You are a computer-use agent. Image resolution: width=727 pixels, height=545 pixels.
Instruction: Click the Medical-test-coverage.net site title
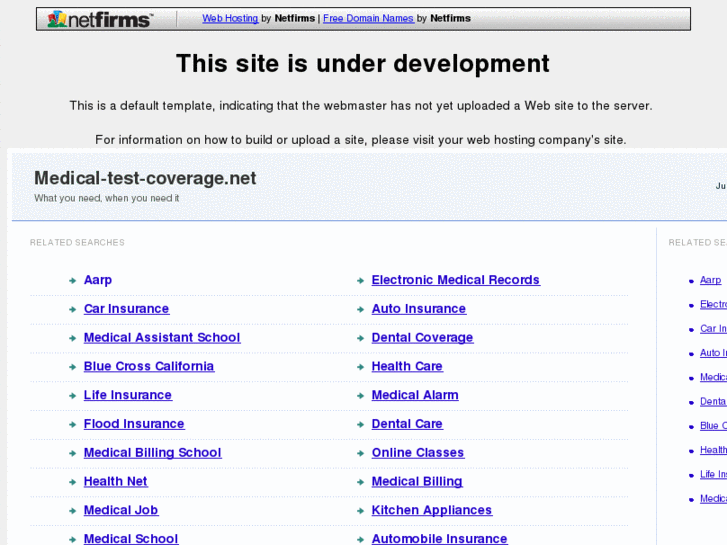tap(145, 179)
